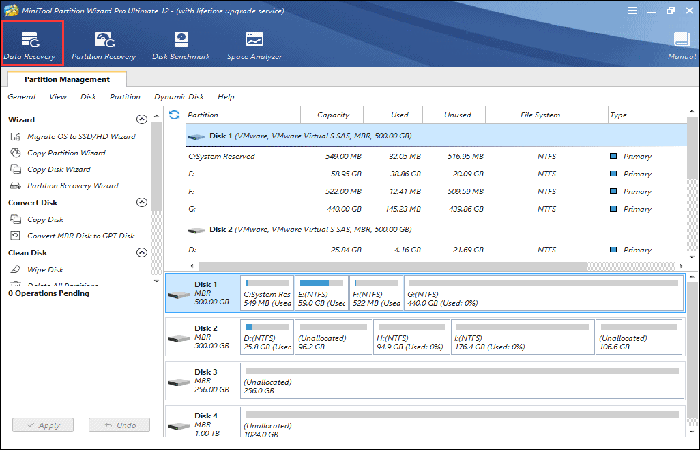The image size is (700, 450).
Task: Collapse the Wizard section
Action: coord(141,119)
